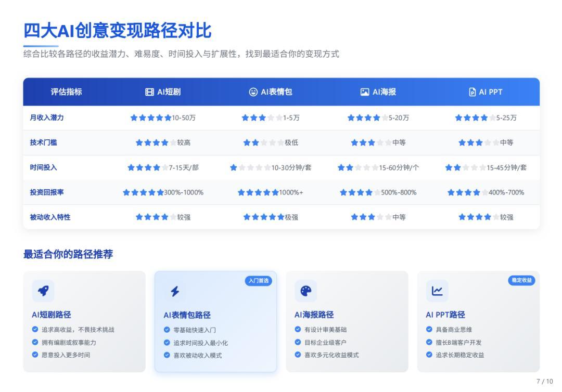Click checkmark beside 喜欢被动收入模式

coord(167,355)
